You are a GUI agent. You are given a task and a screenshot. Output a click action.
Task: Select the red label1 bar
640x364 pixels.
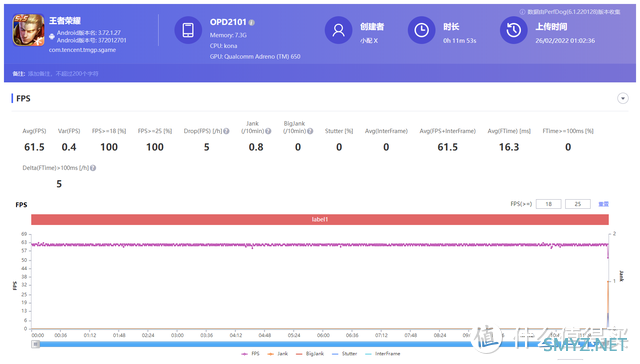320,220
